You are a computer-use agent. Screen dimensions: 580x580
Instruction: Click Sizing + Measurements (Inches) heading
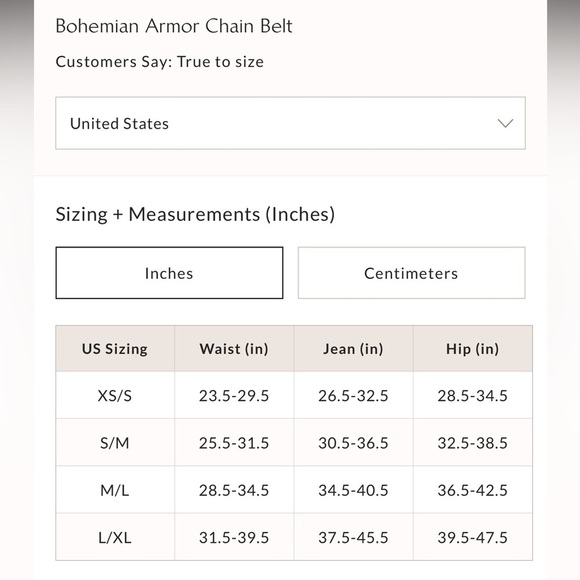tap(195, 214)
